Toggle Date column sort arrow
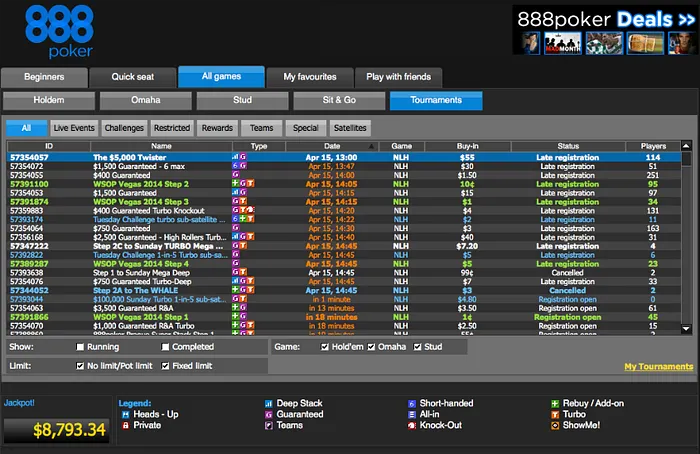 371,146
